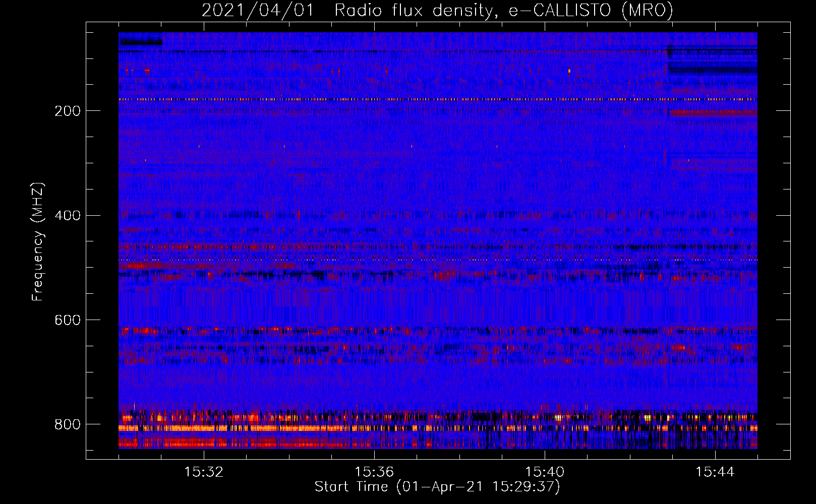The height and width of the screenshot is (504, 816).
Task: Click the 15:44 time tick label
Action: tap(715, 472)
